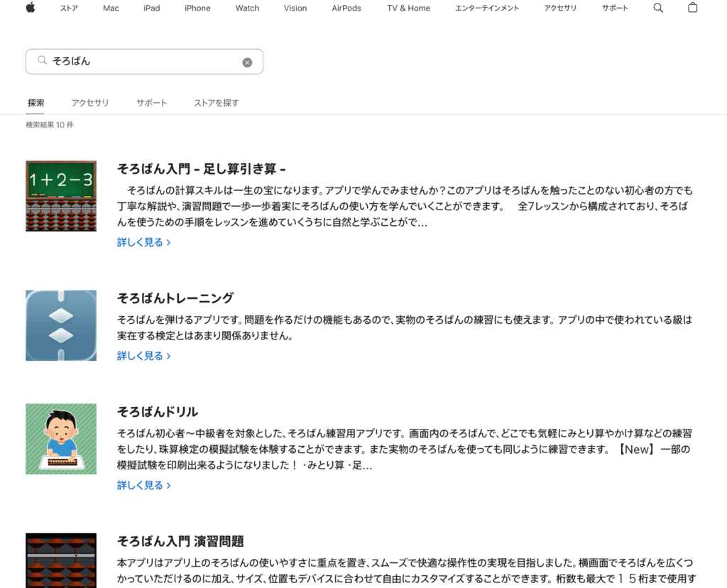Go to エンターテインメント in the navigation bar
Viewport: 727px width, 588px height.
487,9
